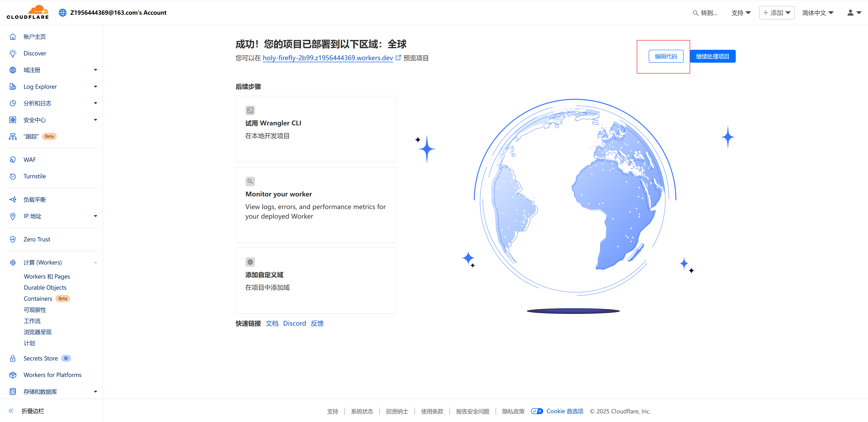
Task: Open Containers Beta submenu item
Action: click(x=47, y=298)
